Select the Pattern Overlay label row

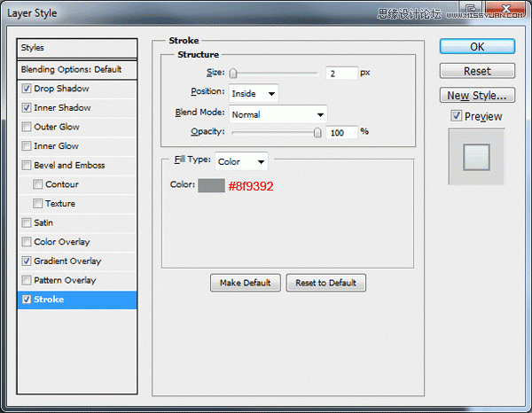click(77, 280)
